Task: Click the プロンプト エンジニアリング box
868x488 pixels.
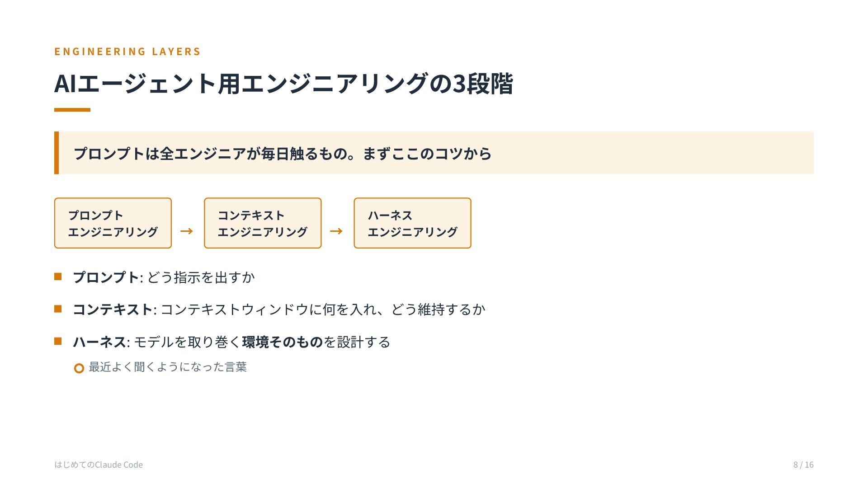Action: click(113, 223)
